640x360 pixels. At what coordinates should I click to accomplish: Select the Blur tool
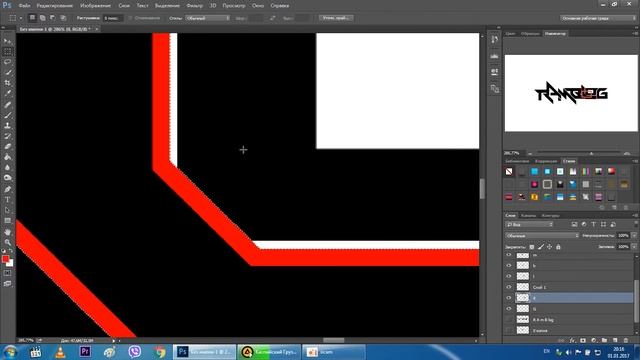coord(7,167)
